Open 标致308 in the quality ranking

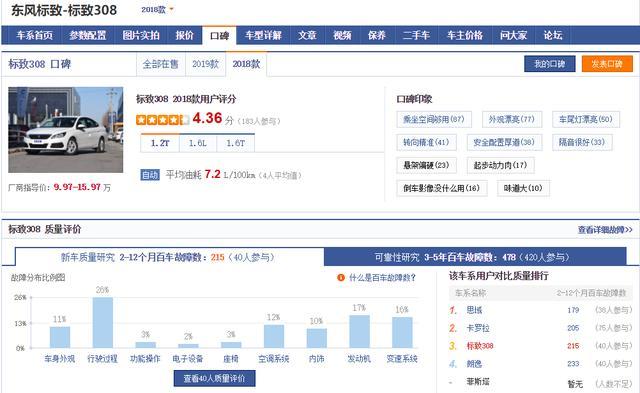[480, 346]
